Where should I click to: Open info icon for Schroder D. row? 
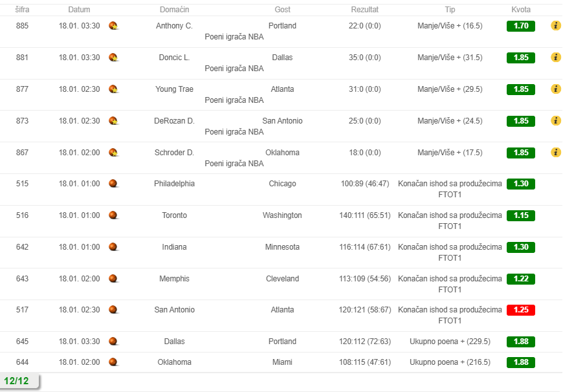[555, 152]
